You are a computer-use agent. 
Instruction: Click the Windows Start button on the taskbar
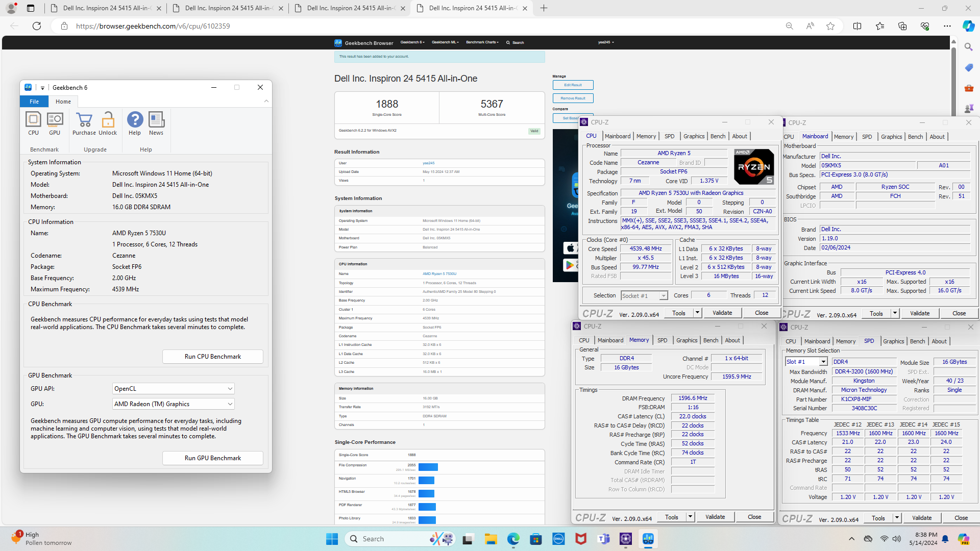332,539
